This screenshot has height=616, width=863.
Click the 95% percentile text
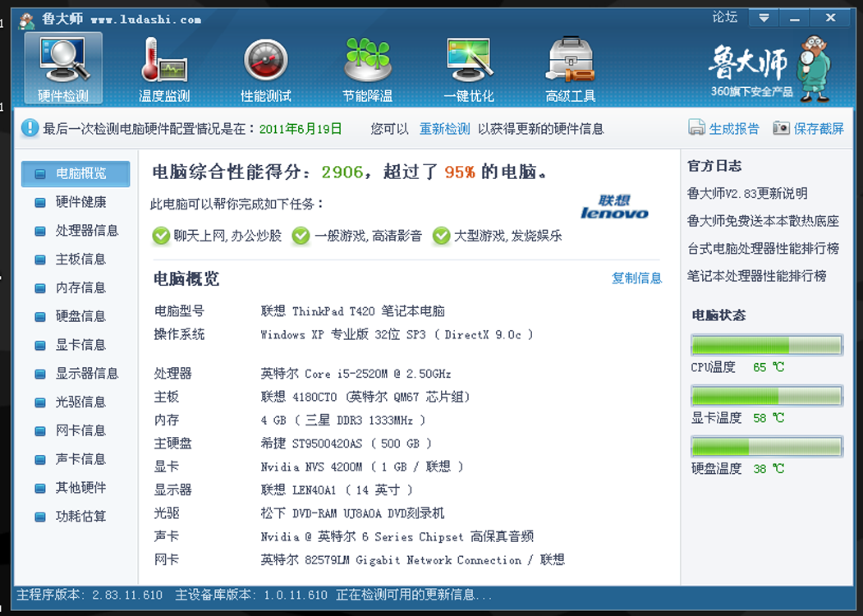coord(460,172)
